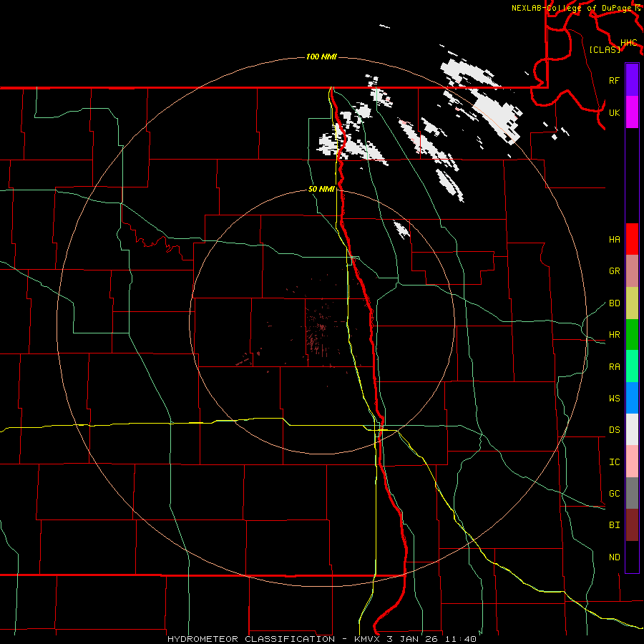Click the HR green legend swatch

pyautogui.click(x=632, y=334)
